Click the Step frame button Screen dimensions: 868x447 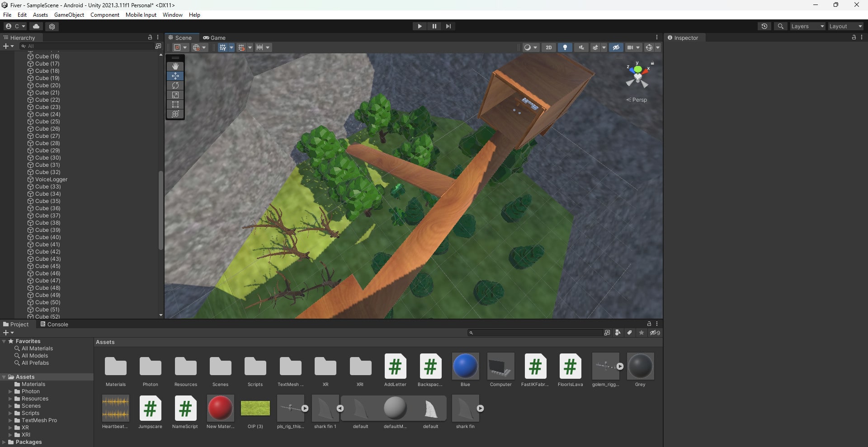pyautogui.click(x=448, y=26)
